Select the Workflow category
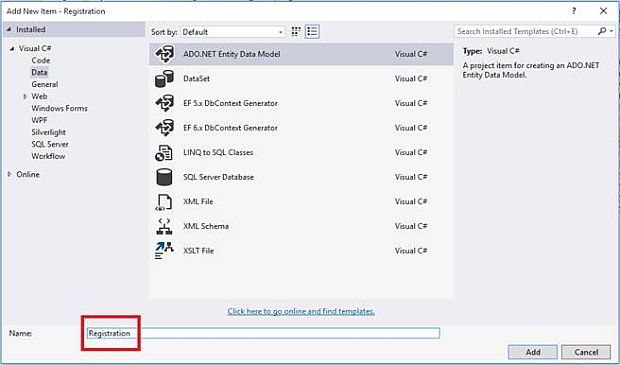 click(48, 156)
